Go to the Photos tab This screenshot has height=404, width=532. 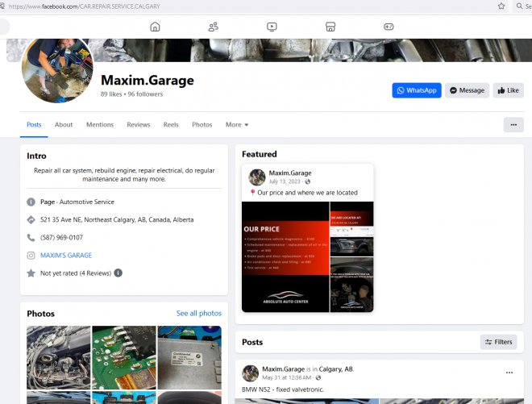coord(202,125)
